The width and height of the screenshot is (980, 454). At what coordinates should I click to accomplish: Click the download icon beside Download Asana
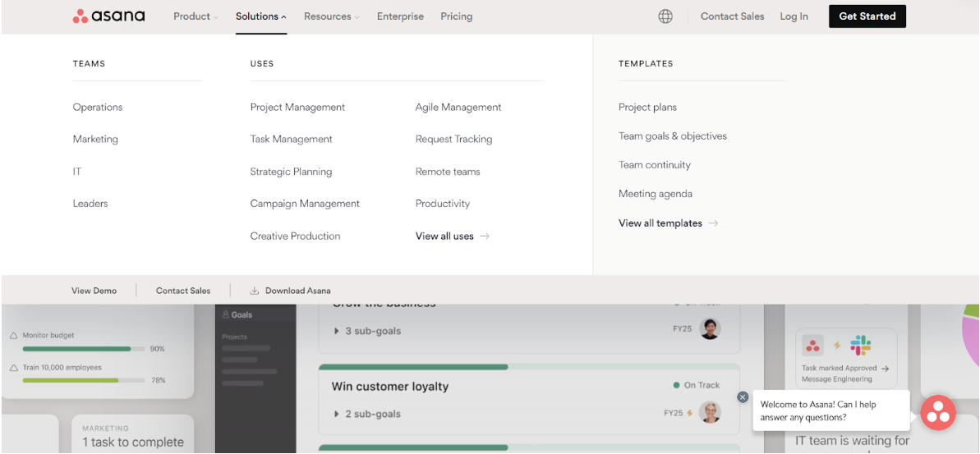click(x=255, y=291)
